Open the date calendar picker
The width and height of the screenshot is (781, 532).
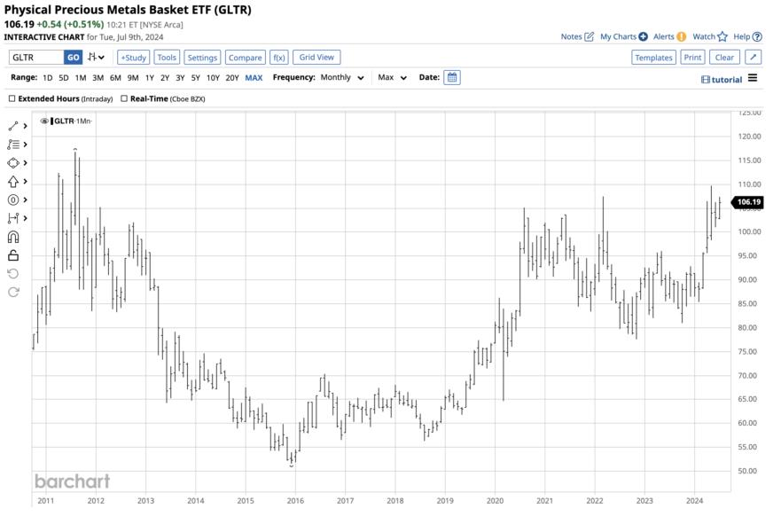tap(452, 77)
